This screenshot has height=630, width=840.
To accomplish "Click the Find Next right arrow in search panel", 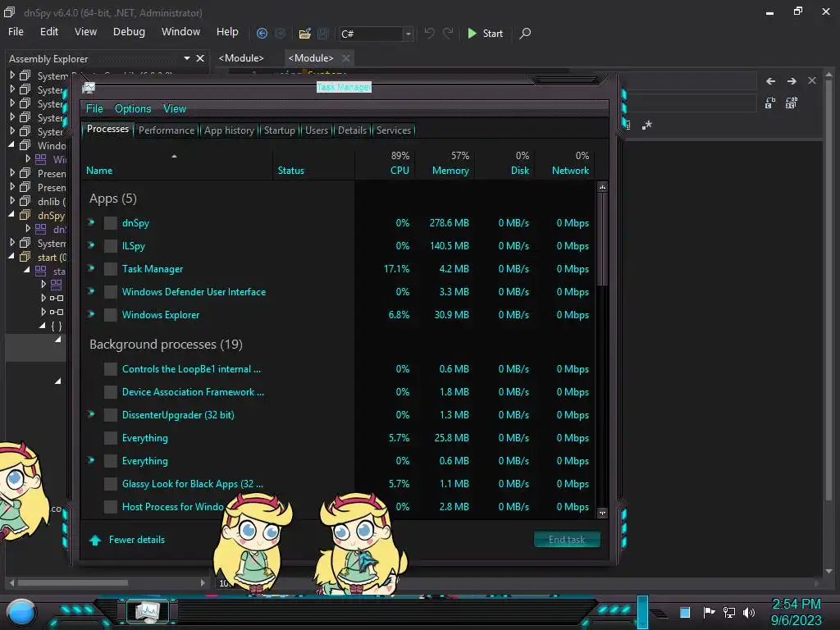I will 792,81.
